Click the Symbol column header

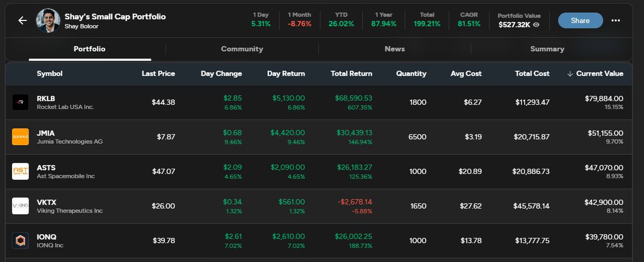[x=49, y=74]
